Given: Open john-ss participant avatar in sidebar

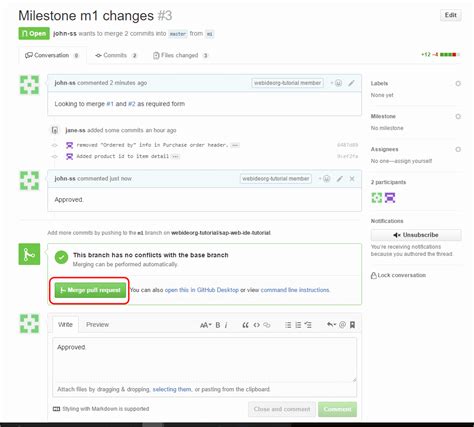Looking at the screenshot, I should (x=377, y=198).
